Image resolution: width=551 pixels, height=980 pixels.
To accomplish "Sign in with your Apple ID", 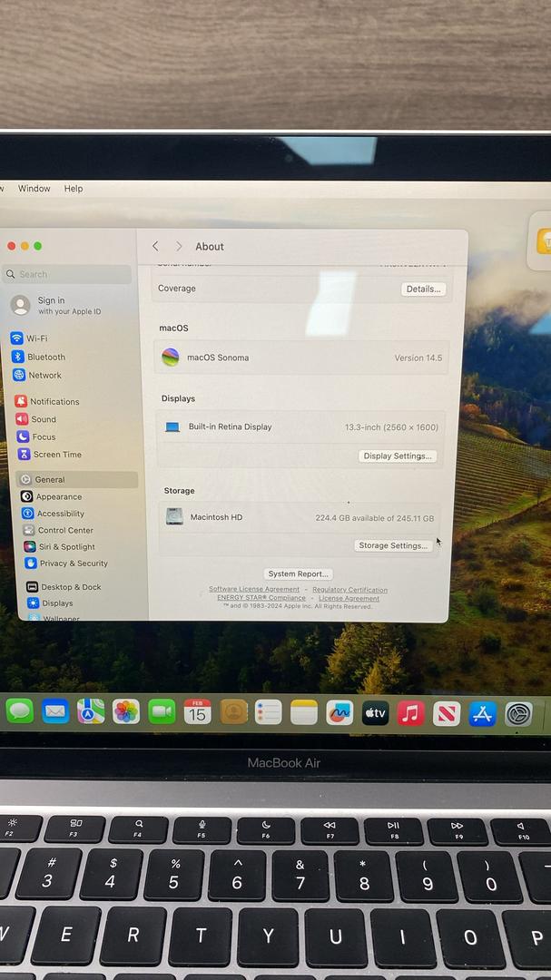I will point(56,305).
